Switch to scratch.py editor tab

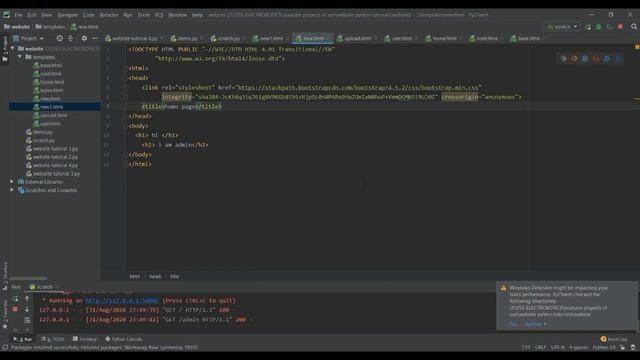pyautogui.click(x=228, y=38)
